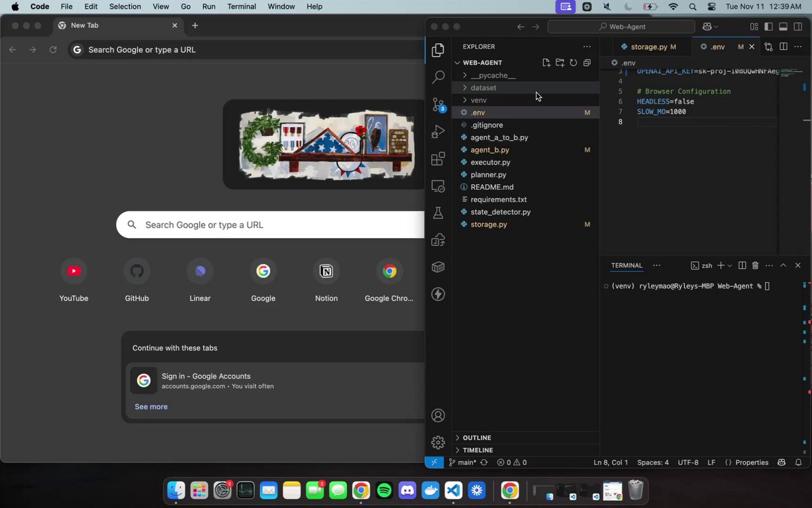Toggle the bottom panel layout button

[783, 27]
